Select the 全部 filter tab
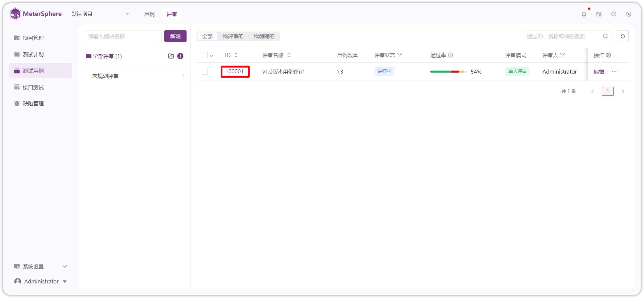The height and width of the screenshot is (298, 644). [207, 36]
